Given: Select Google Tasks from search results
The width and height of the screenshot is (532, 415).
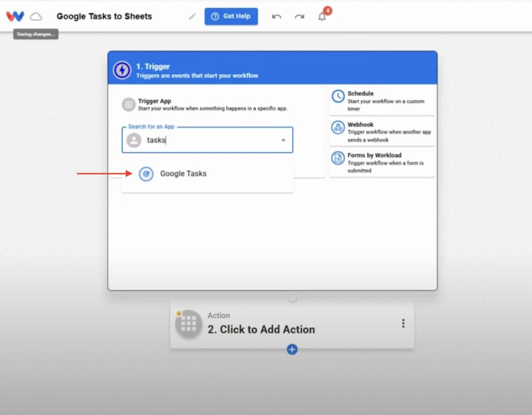Looking at the screenshot, I should pyautogui.click(x=207, y=173).
